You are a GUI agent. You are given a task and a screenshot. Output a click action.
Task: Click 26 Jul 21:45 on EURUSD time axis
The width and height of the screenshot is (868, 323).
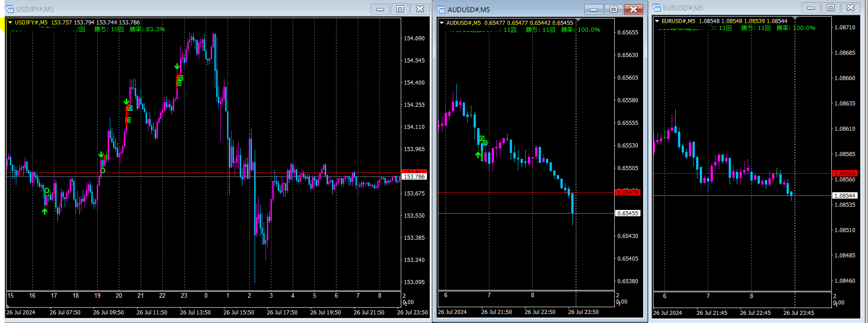click(712, 313)
